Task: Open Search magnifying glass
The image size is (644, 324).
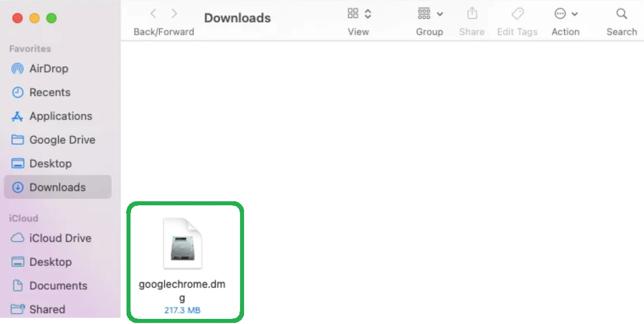Action: point(622,14)
